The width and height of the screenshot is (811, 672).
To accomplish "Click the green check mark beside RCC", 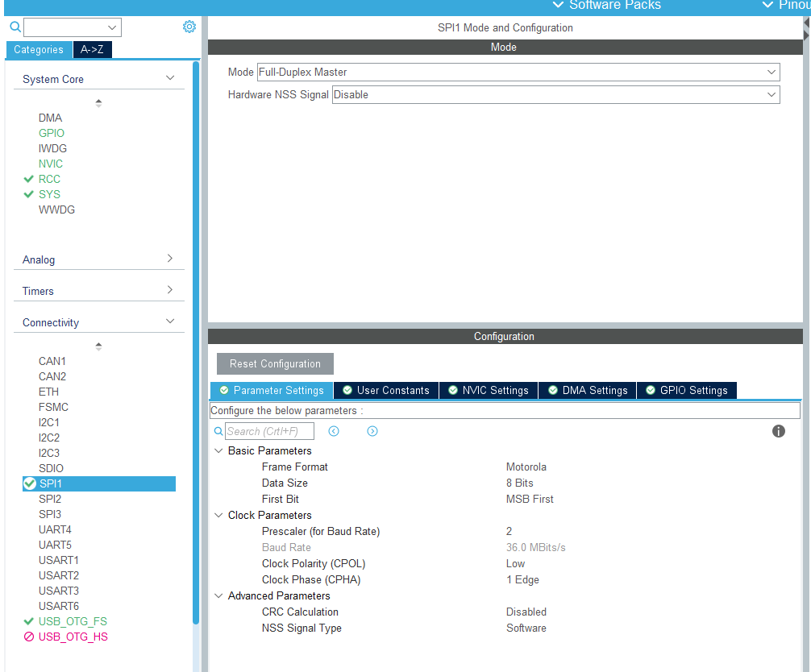I will coord(28,179).
